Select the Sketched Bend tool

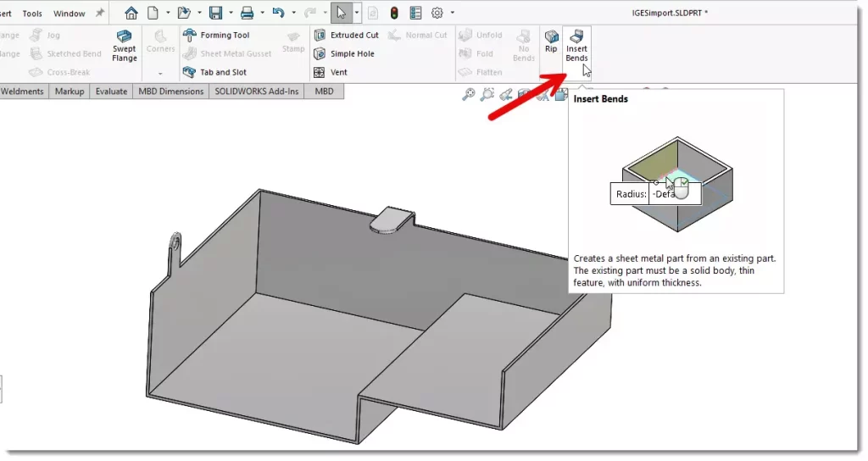coord(65,53)
